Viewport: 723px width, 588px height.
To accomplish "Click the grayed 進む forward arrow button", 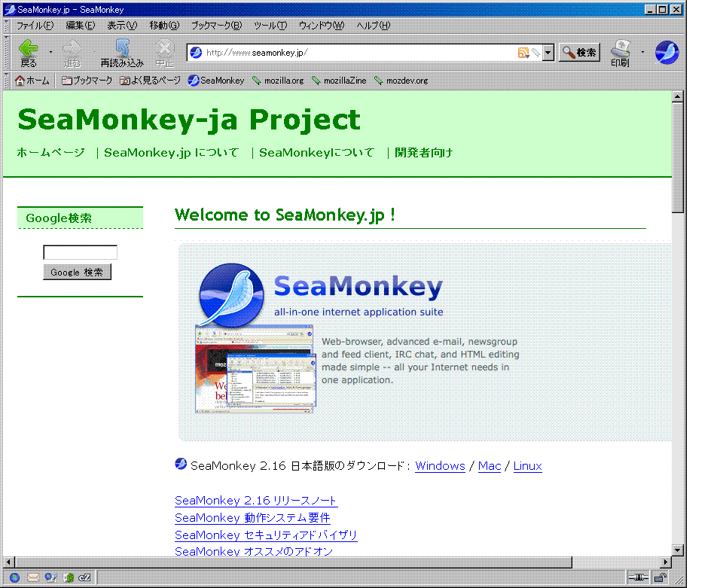I will coord(72,53).
